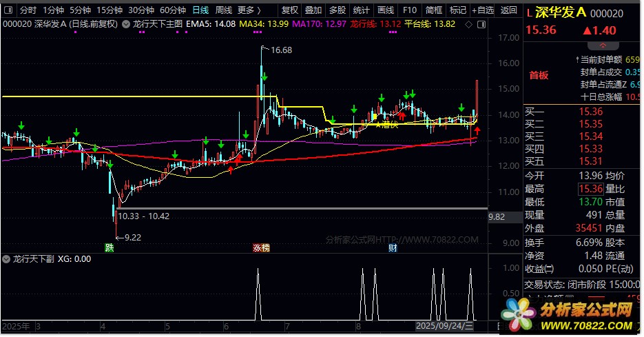This screenshot has height=337, width=644.
Task: Select the 30分钟 period tab
Action: coord(141,10)
